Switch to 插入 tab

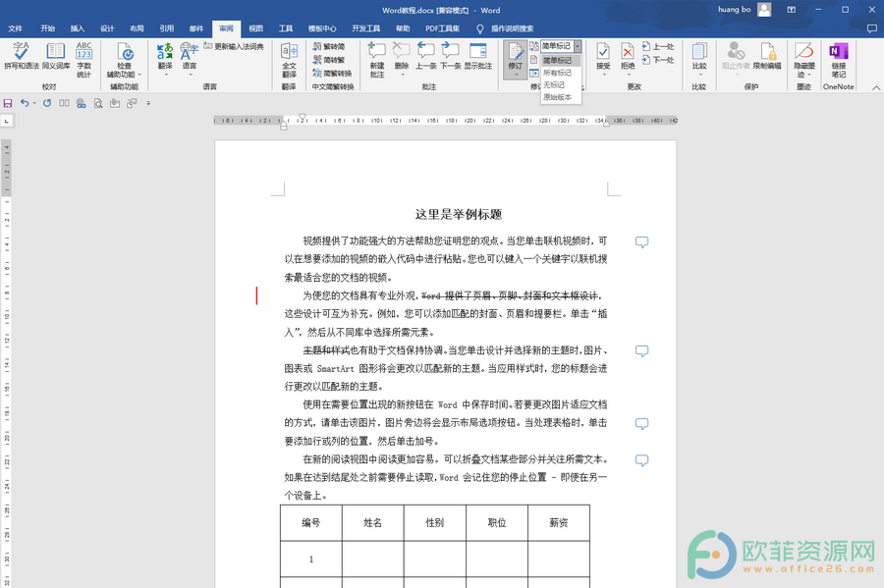point(78,28)
